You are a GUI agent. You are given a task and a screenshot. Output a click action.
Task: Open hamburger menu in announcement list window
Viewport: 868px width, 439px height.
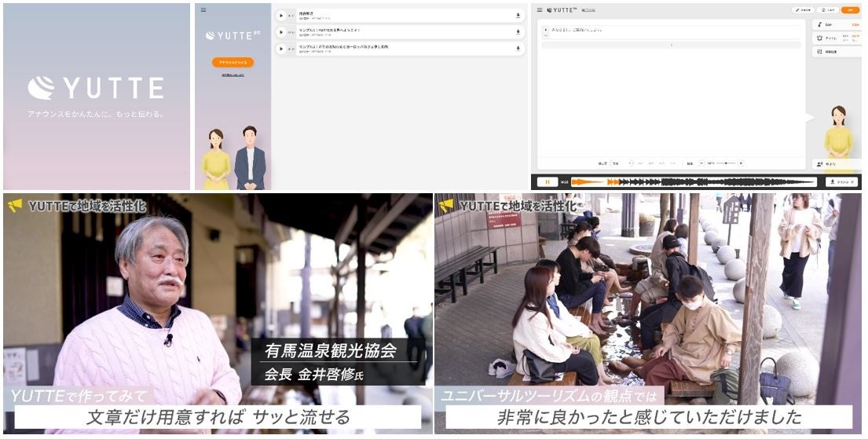[x=203, y=10]
